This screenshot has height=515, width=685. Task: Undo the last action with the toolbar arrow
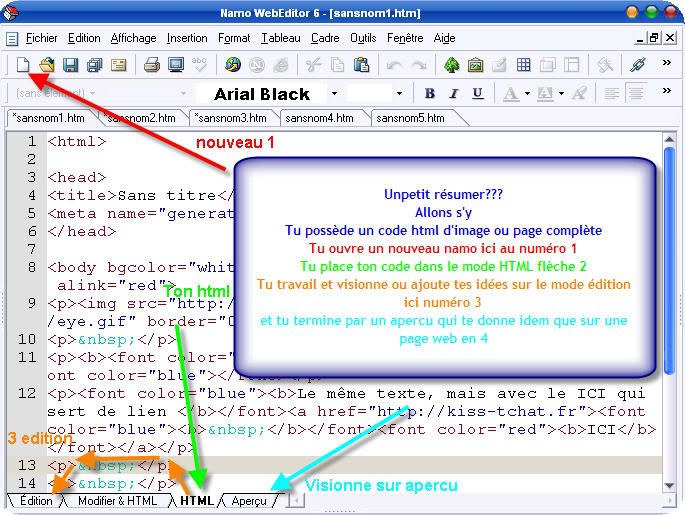pyautogui.click(x=394, y=66)
